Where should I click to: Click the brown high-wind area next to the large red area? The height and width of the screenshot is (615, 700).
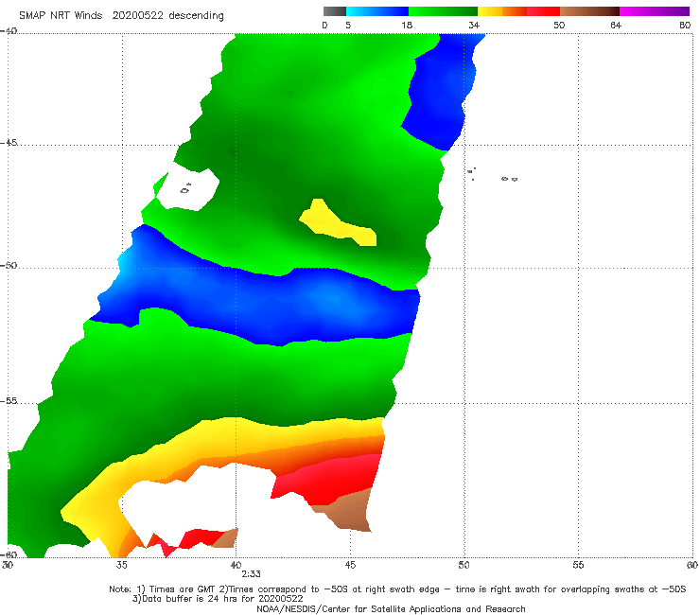(348, 511)
